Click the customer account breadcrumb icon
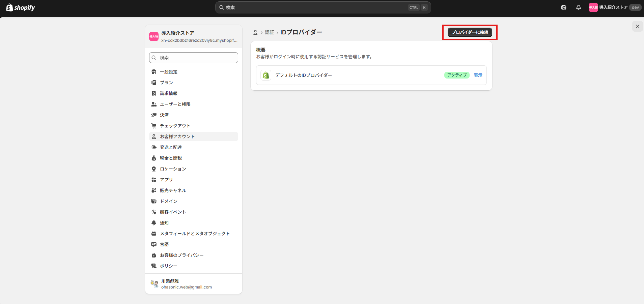 click(x=255, y=32)
